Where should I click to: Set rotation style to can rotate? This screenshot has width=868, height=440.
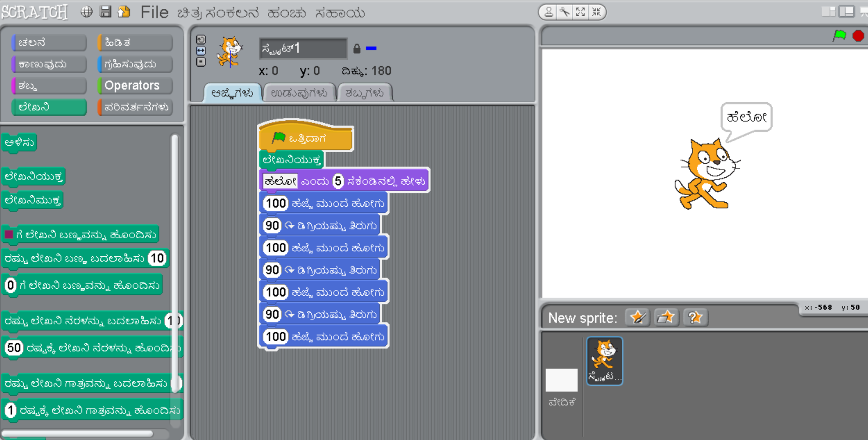point(201,39)
